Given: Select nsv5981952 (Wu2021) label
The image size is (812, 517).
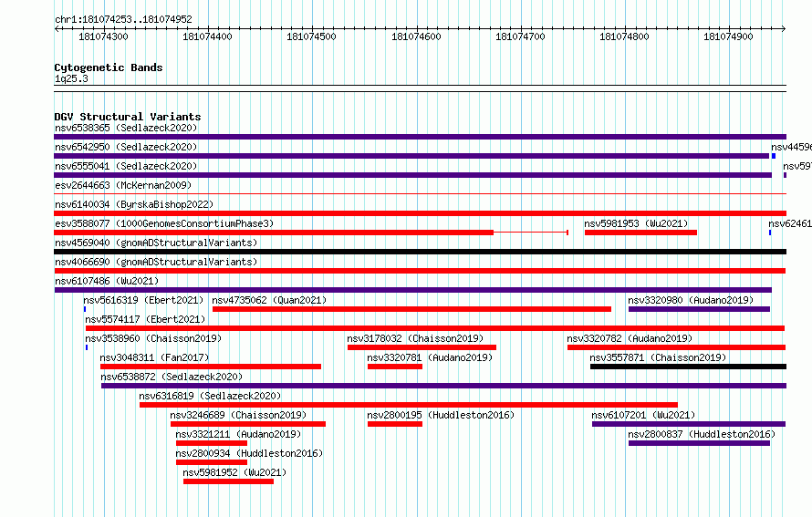Looking at the screenshot, I should (x=234, y=472).
